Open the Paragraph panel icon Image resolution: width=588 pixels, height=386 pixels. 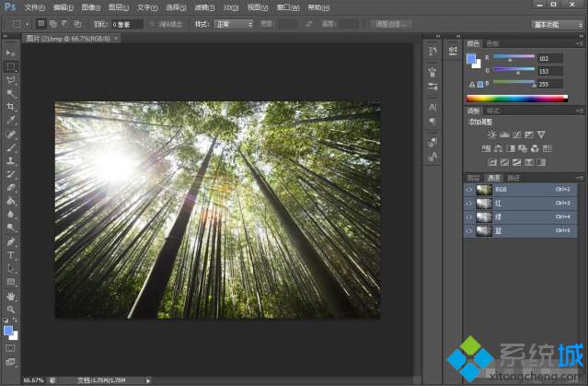432,122
